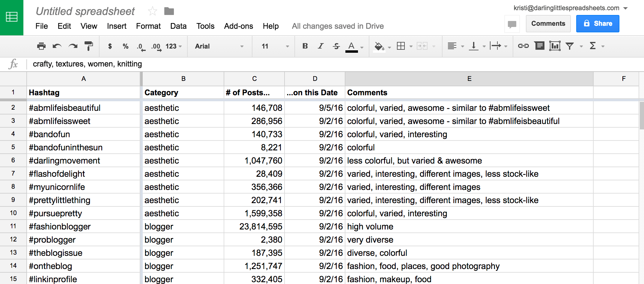The height and width of the screenshot is (284, 644).
Task: Click the Untitled spreadsheet title
Action: (x=85, y=11)
